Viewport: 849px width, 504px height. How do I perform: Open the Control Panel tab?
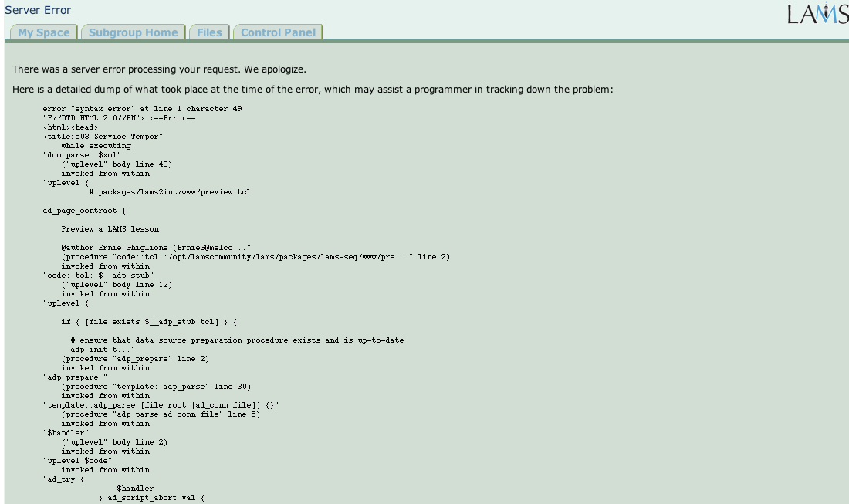(278, 32)
